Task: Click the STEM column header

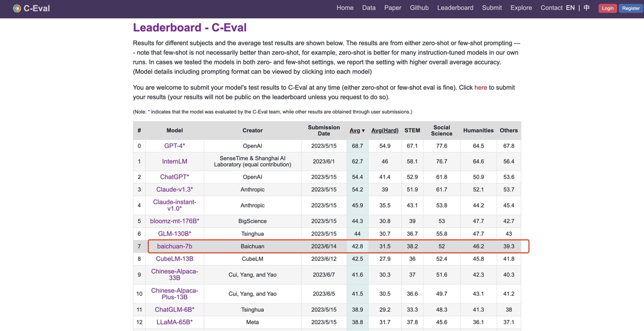Action: click(412, 130)
